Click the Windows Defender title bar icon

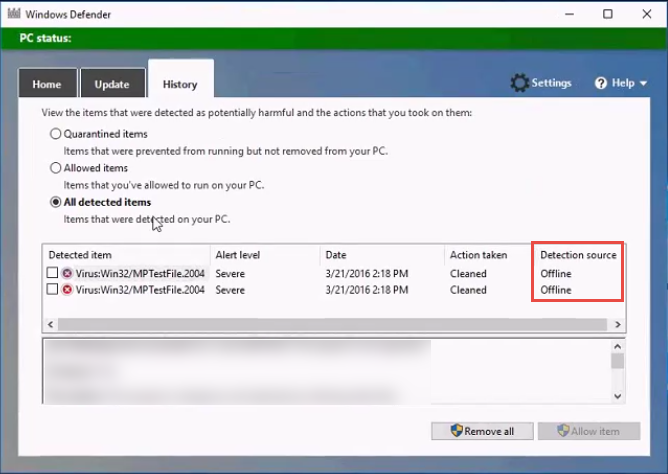tap(11, 14)
